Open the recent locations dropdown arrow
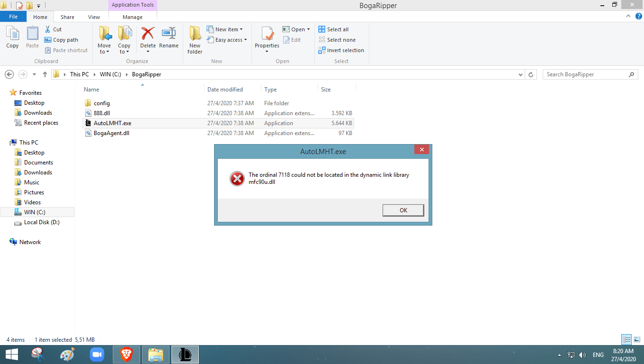Viewport: 644px width, 364px height. pos(35,74)
